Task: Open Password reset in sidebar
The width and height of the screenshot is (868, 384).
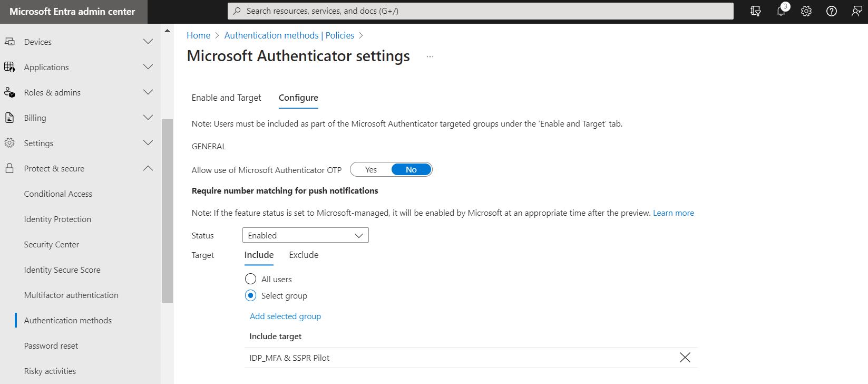Action: [x=51, y=345]
